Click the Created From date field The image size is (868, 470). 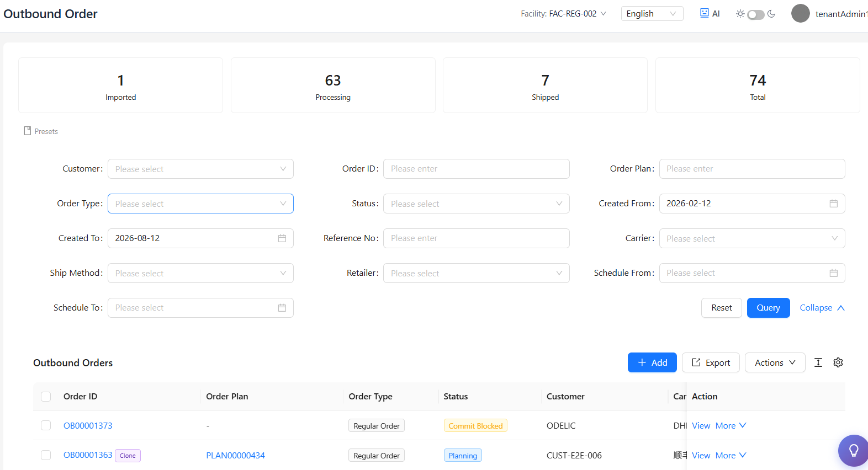tap(752, 204)
